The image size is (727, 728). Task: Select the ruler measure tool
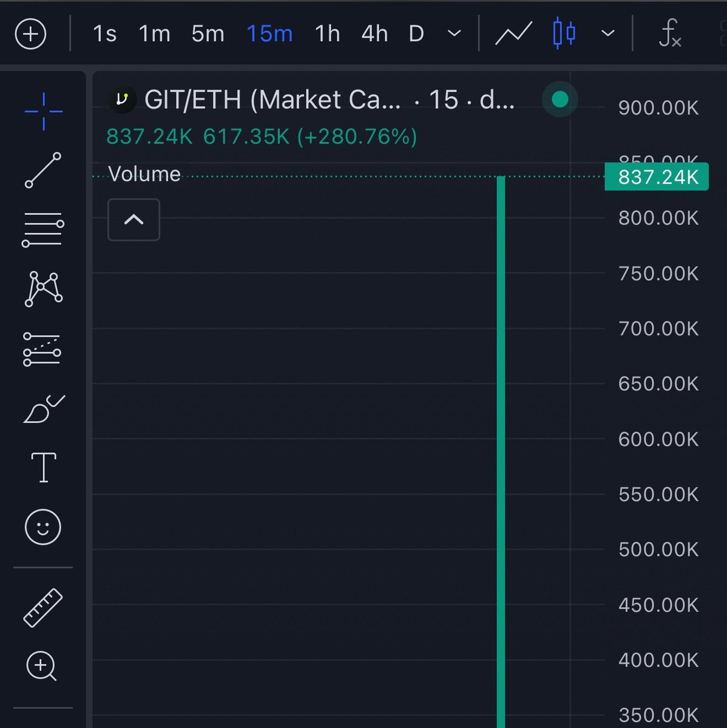[43, 607]
